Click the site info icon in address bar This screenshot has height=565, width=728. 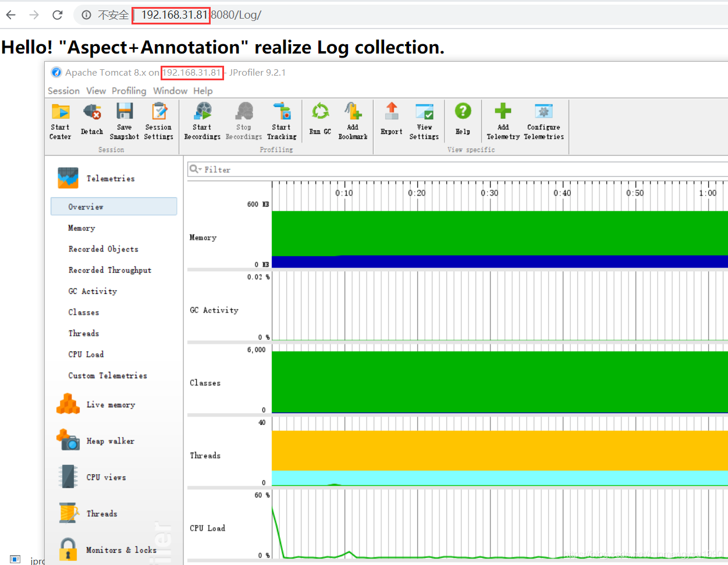[x=86, y=15]
